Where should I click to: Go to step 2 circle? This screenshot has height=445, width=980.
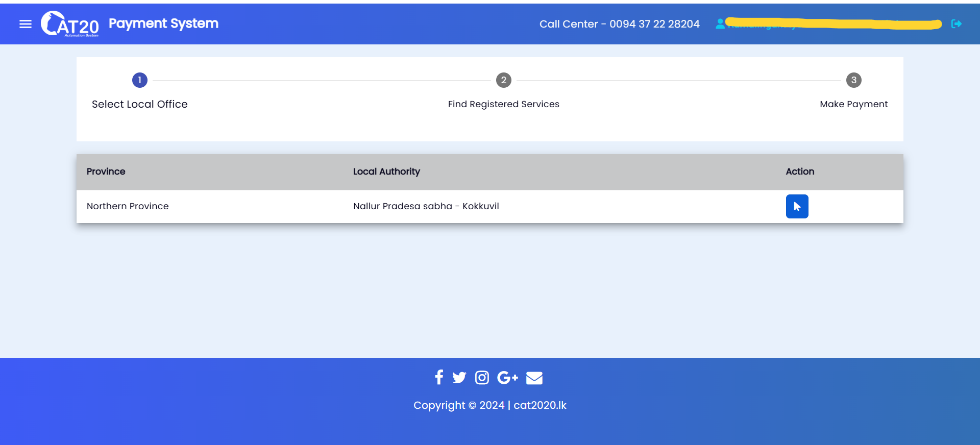click(504, 80)
